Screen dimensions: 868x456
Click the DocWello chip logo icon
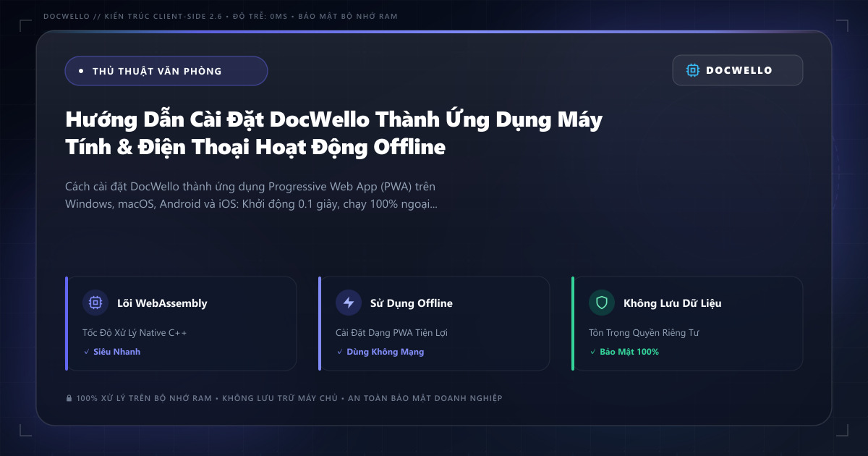[693, 70]
